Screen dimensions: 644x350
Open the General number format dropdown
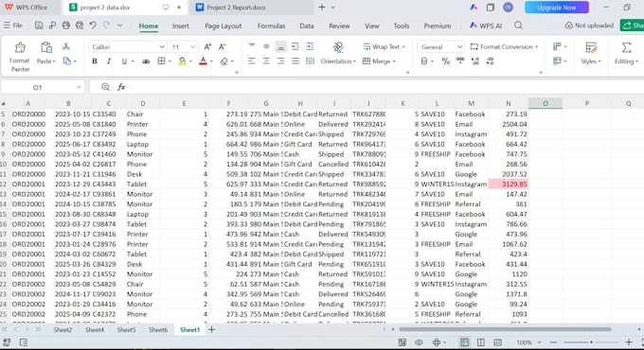pos(459,46)
